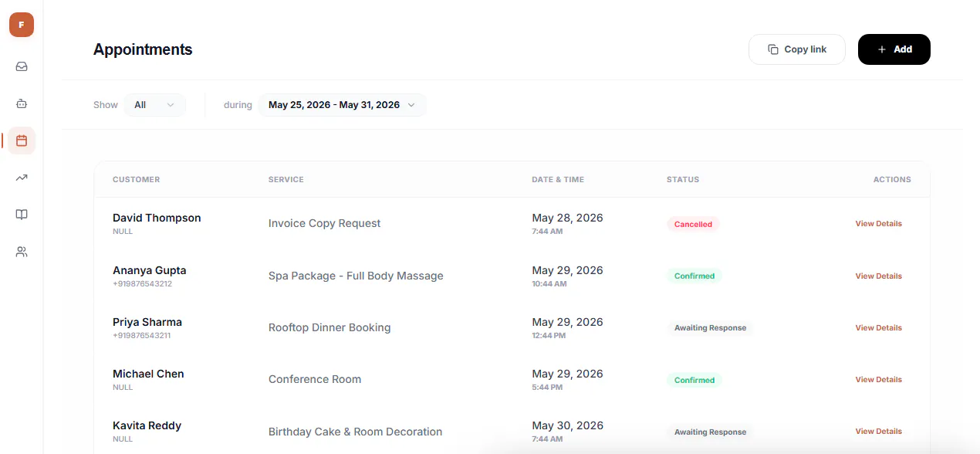This screenshot has height=454, width=980.
Task: Open the inbox icon in sidebar
Action: tap(22, 66)
